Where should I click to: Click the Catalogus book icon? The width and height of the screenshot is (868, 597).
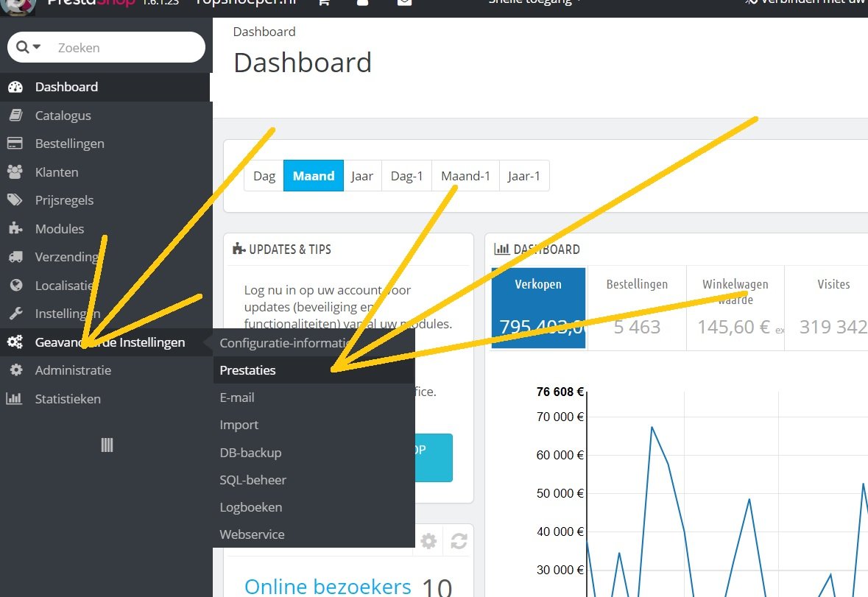pos(15,115)
